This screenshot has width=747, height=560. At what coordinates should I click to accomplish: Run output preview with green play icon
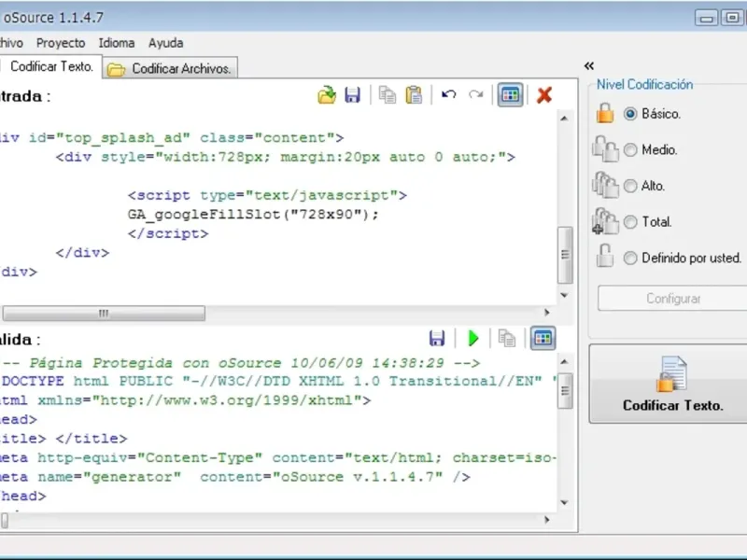[473, 338]
